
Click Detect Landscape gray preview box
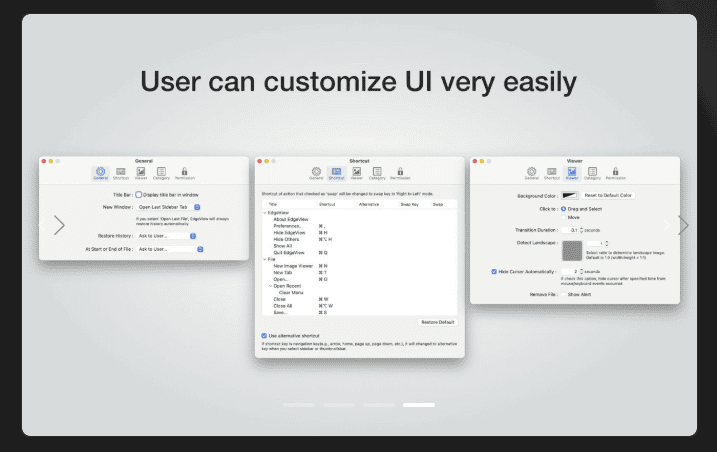click(572, 251)
